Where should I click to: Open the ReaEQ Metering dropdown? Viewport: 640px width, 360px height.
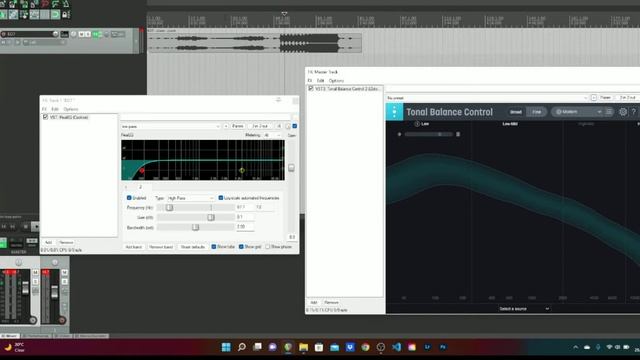[273, 135]
